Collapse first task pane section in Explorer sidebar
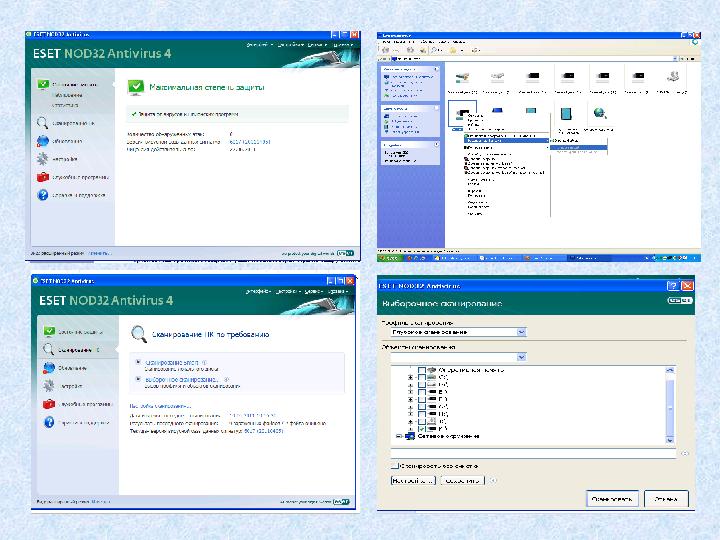Image resolution: width=720 pixels, height=540 pixels. [x=436, y=69]
